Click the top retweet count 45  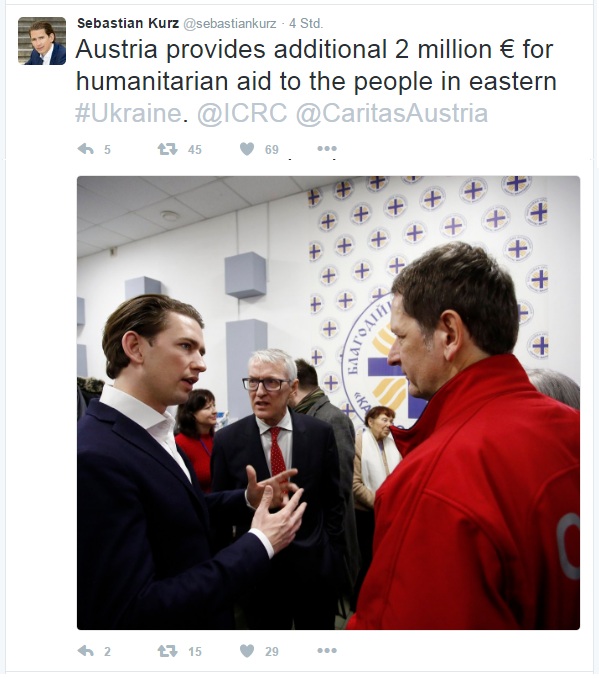click(195, 150)
